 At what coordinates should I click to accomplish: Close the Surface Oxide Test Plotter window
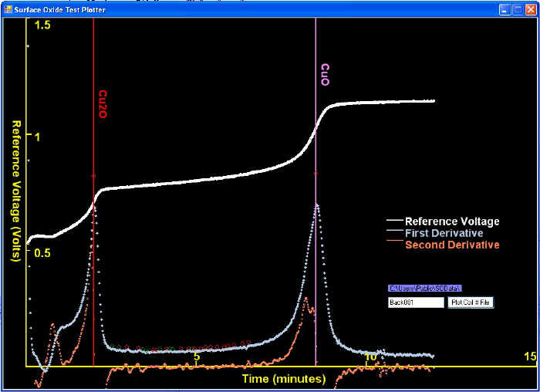tap(529, 9)
